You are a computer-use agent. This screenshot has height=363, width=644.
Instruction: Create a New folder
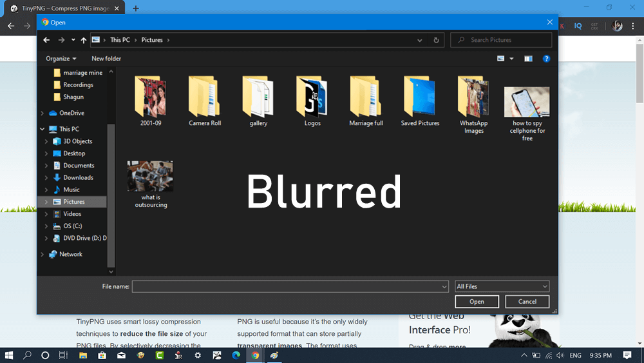106,59
